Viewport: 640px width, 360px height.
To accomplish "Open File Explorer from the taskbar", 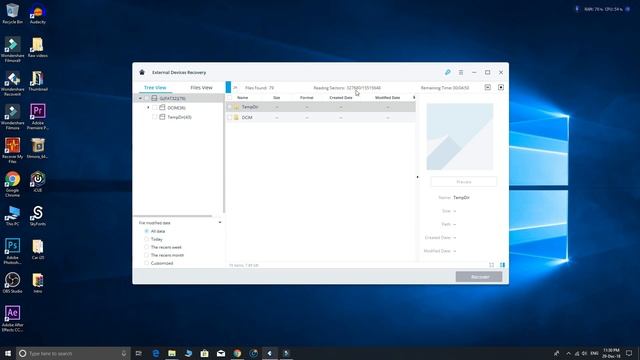I will pos(172,353).
